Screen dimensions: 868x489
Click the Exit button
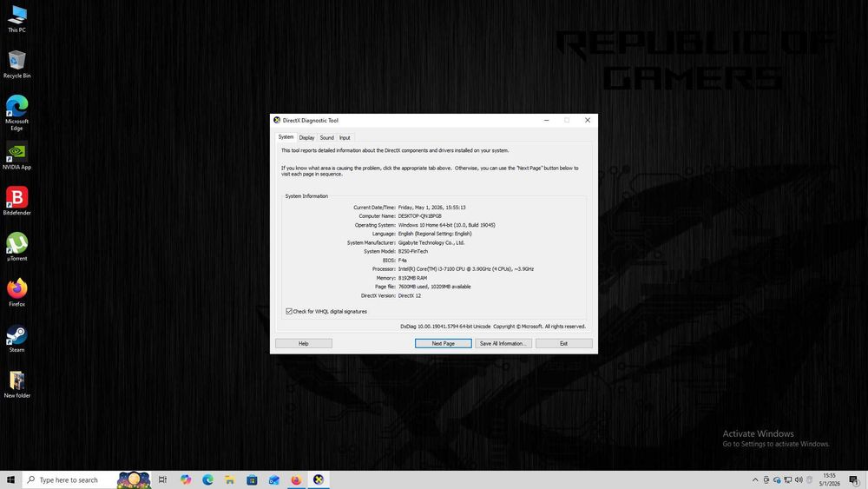563,343
